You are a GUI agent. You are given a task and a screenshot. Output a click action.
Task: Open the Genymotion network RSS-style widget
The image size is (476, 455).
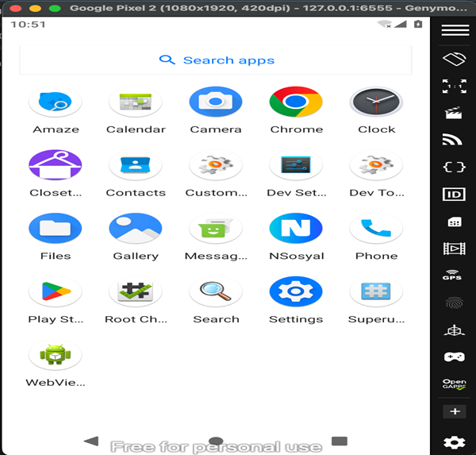pos(452,140)
